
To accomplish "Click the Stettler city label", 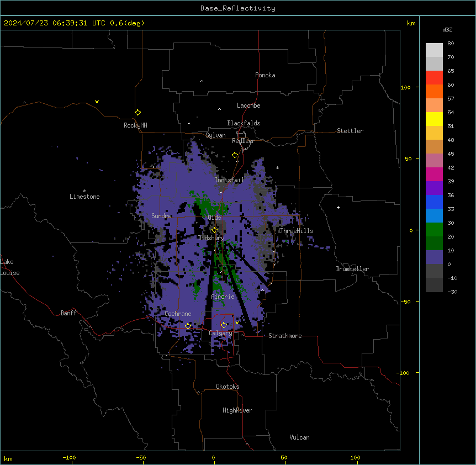I will (x=350, y=131).
